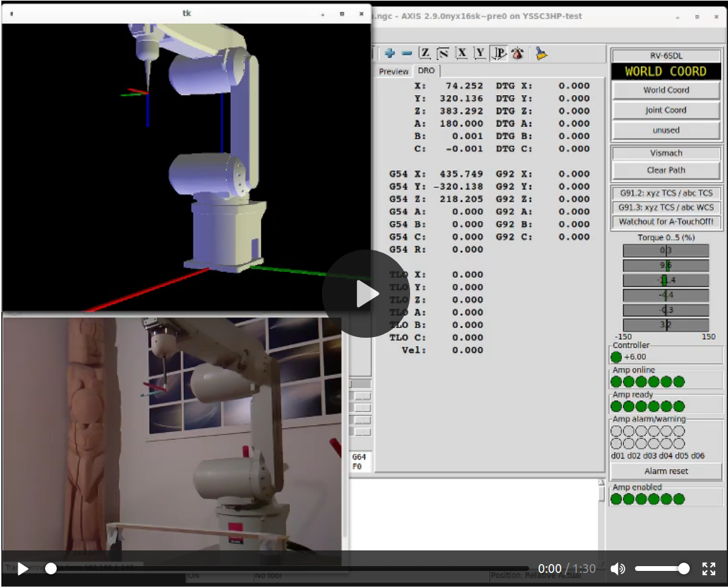Switch to the DRO tab
This screenshot has height=588, width=728.
427,70
